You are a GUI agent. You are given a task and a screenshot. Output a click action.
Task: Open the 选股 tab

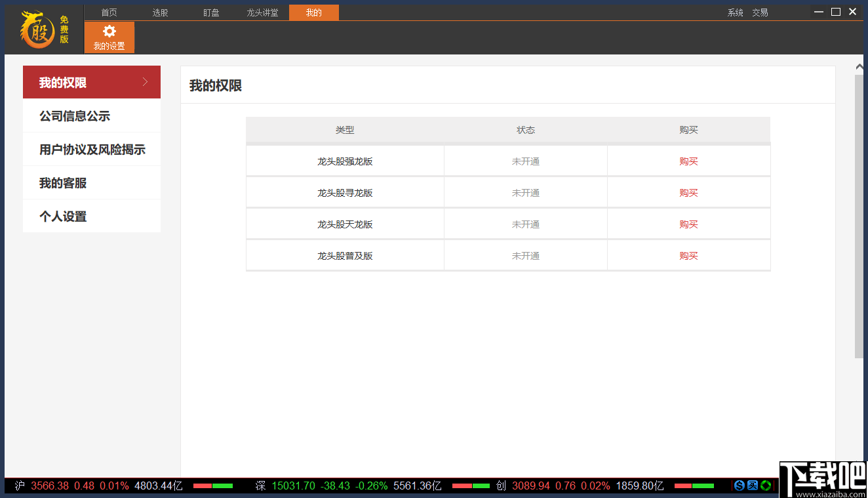coord(161,12)
